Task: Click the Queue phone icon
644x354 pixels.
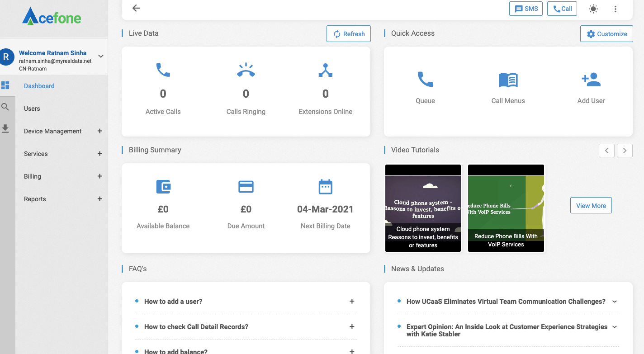Action: point(425,80)
